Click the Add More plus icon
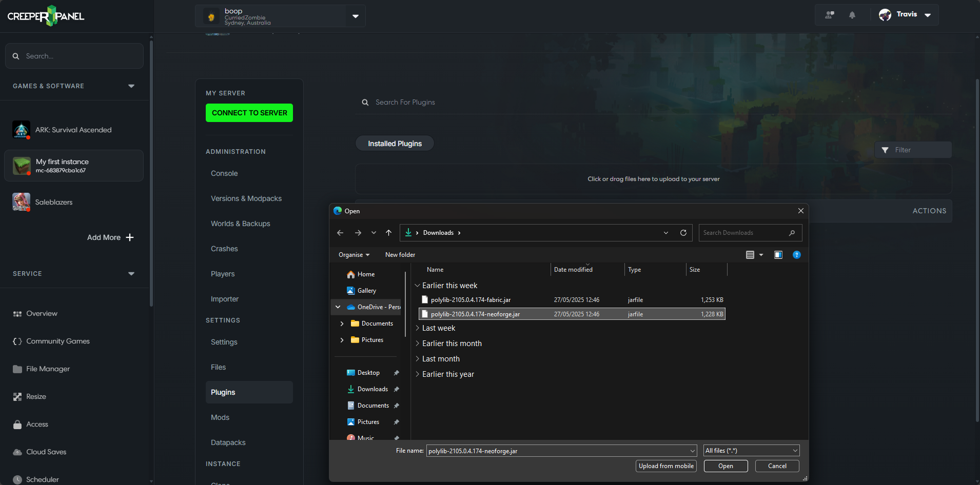This screenshot has height=485, width=980. click(x=130, y=237)
